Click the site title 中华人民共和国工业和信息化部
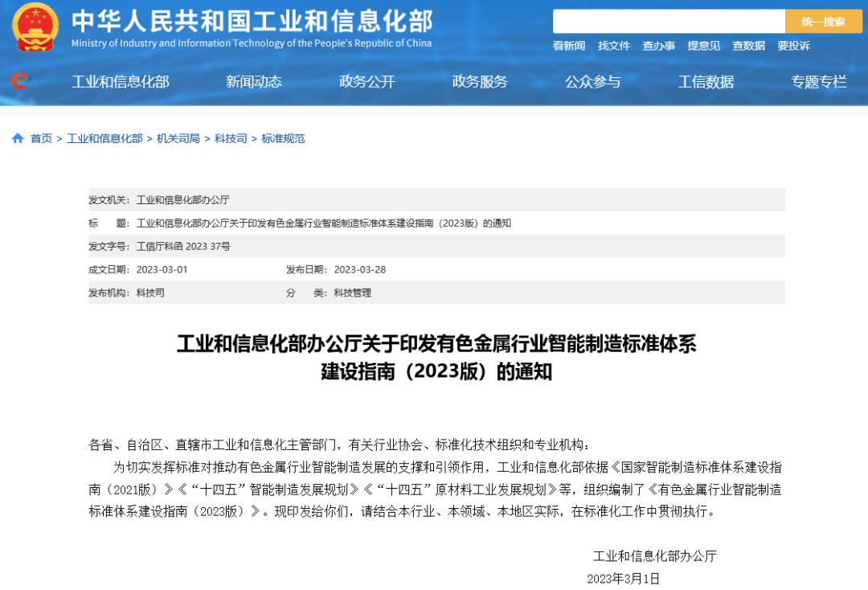 [x=252, y=21]
